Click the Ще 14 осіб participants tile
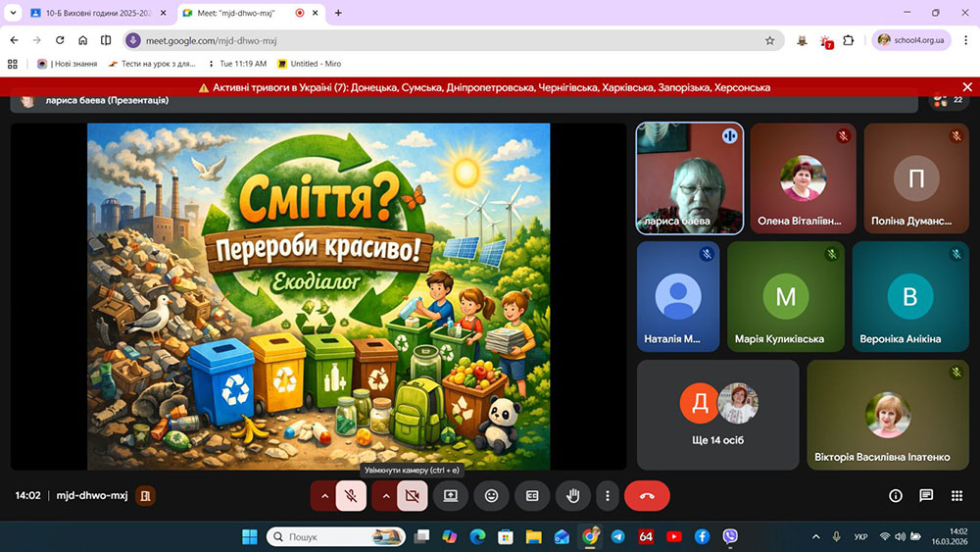Viewport: 980px width, 552px height. tap(717, 415)
